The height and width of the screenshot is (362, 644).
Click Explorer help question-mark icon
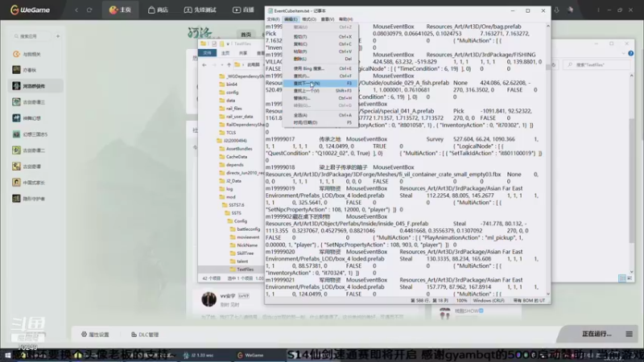click(631, 53)
